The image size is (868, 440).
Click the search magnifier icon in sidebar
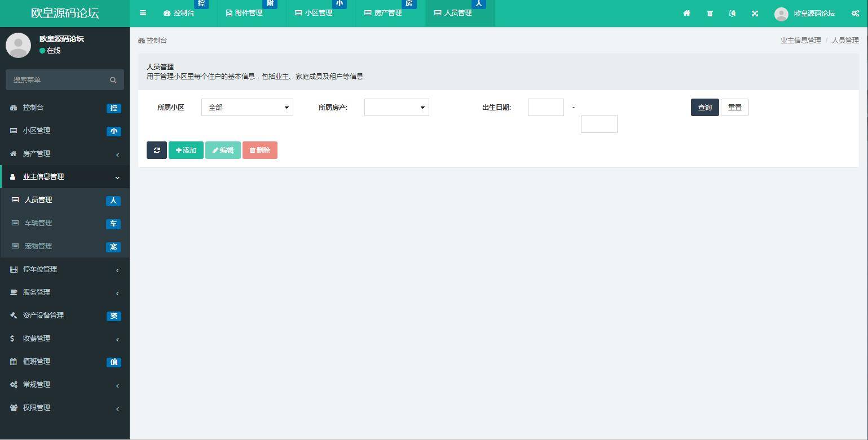click(x=113, y=79)
